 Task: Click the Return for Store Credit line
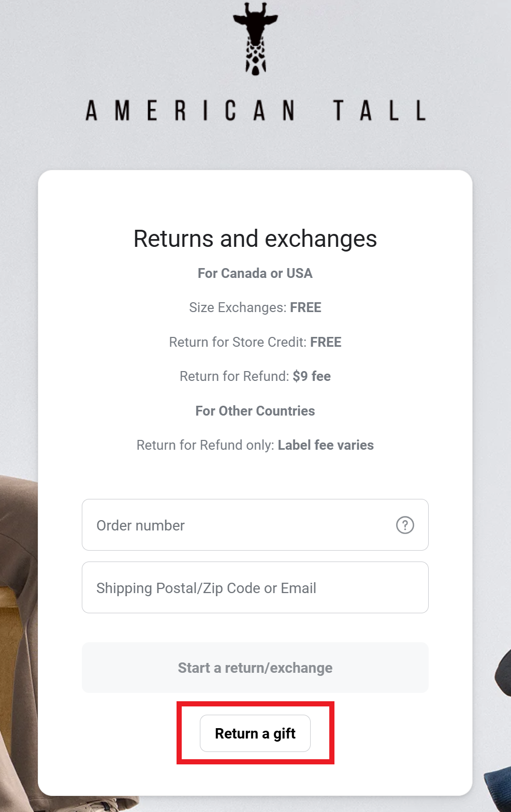[x=255, y=342]
